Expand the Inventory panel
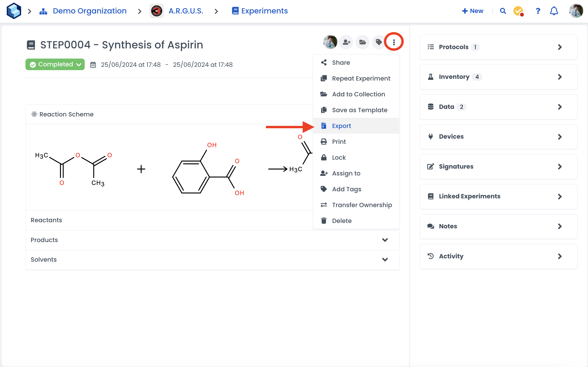Viewport: 588px width, 367px height. tap(498, 77)
